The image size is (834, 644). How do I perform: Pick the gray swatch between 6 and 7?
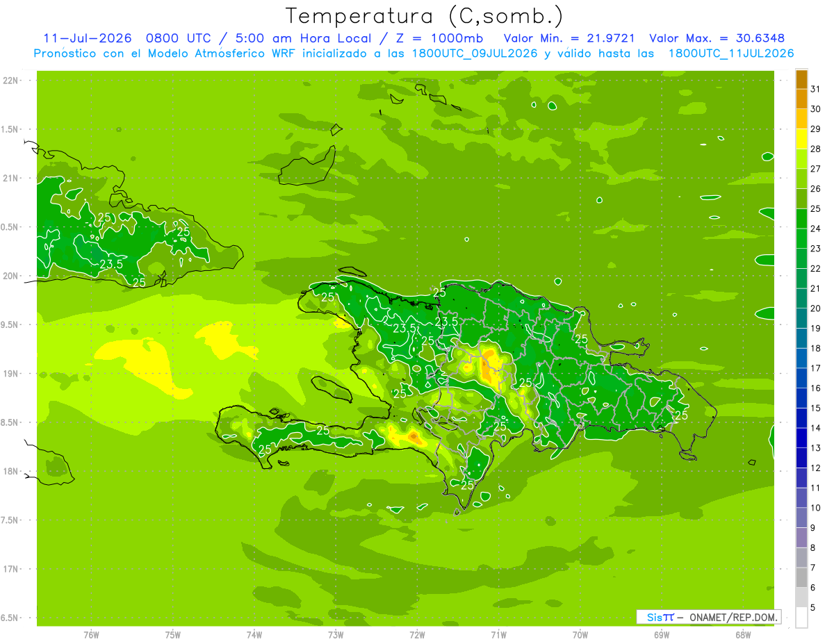point(801,578)
